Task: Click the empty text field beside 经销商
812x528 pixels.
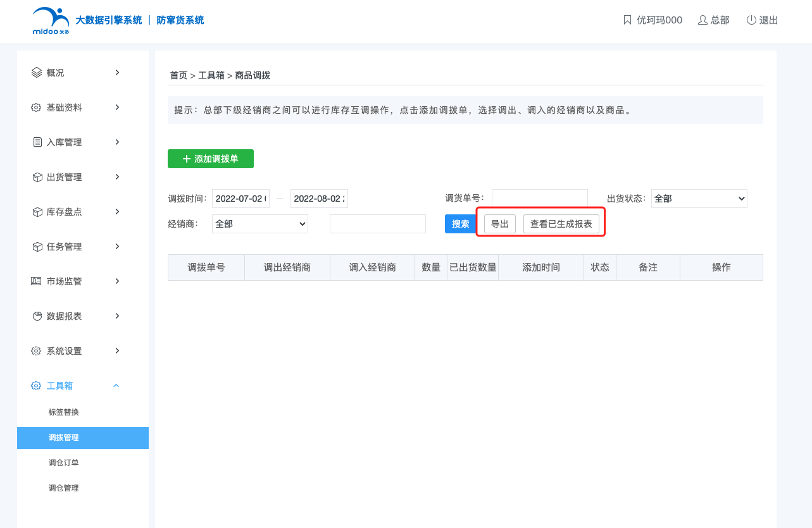Action: coord(378,224)
